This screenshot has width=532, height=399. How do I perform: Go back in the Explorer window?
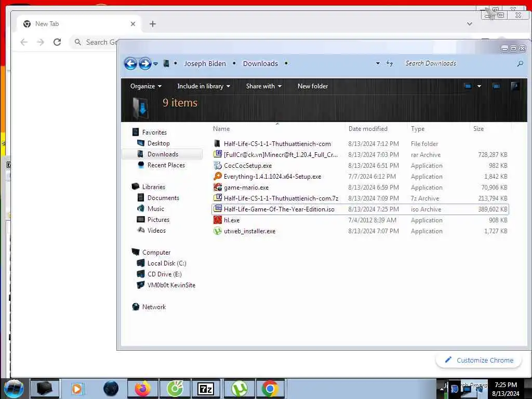click(130, 63)
